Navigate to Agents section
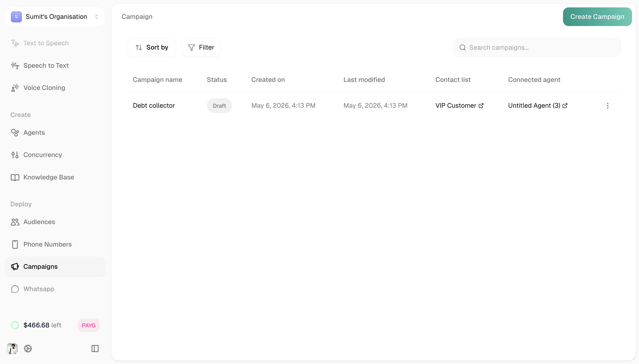 [55, 132]
